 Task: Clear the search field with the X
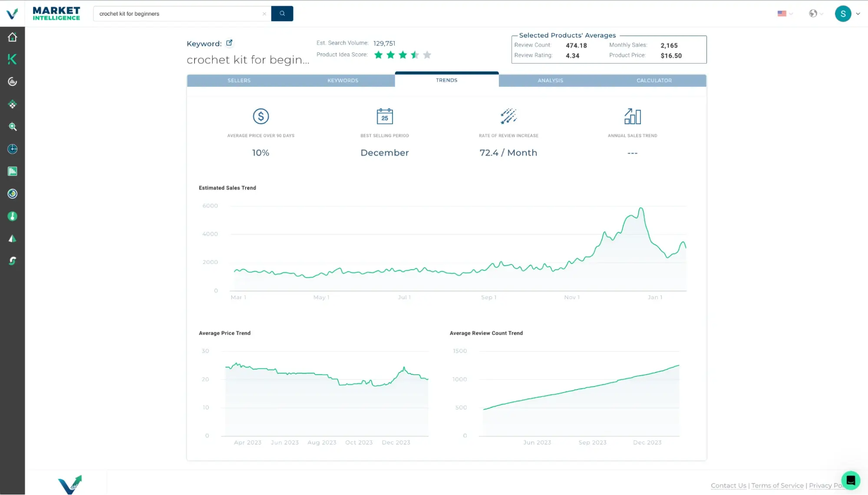tap(264, 14)
